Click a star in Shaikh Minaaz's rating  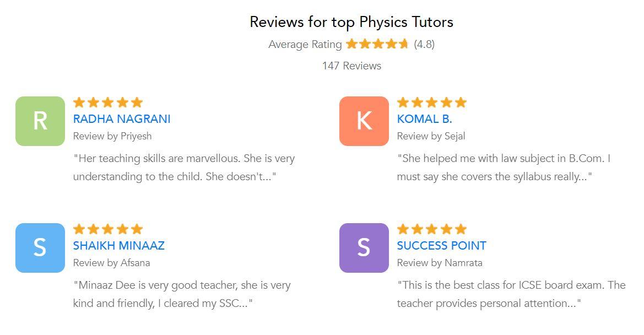tap(108, 229)
